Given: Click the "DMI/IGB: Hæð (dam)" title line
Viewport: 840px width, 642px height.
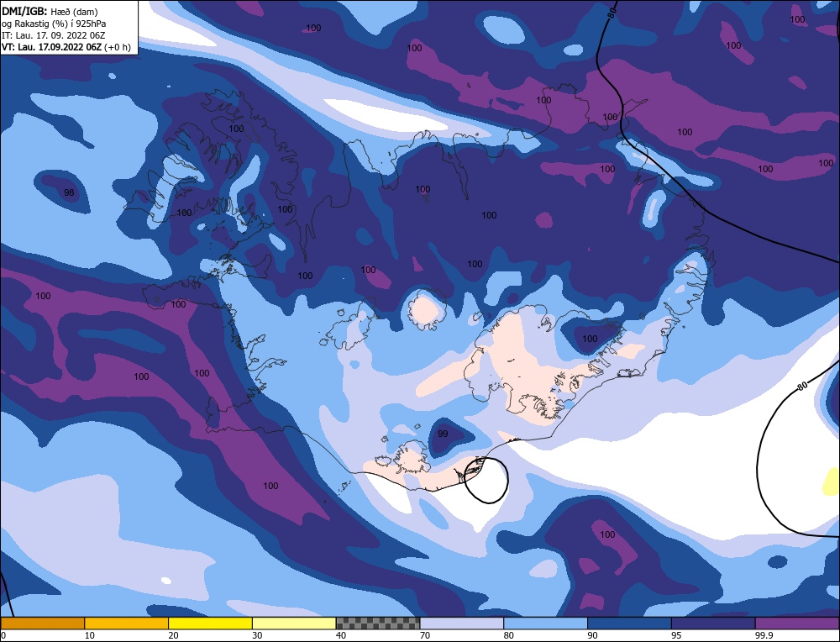Looking at the screenshot, I should tap(50, 12).
